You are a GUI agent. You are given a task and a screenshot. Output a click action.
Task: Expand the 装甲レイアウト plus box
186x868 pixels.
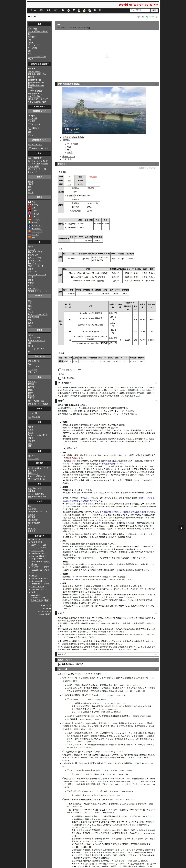point(64,448)
